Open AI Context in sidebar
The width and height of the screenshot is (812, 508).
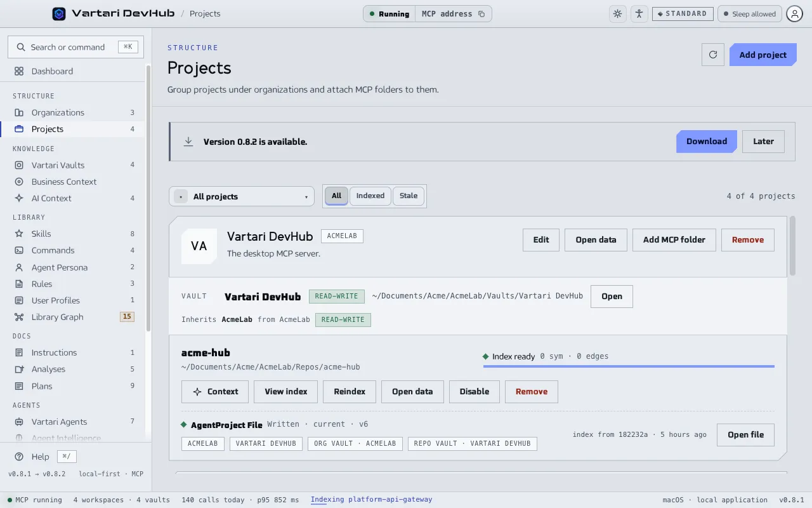tap(72, 198)
